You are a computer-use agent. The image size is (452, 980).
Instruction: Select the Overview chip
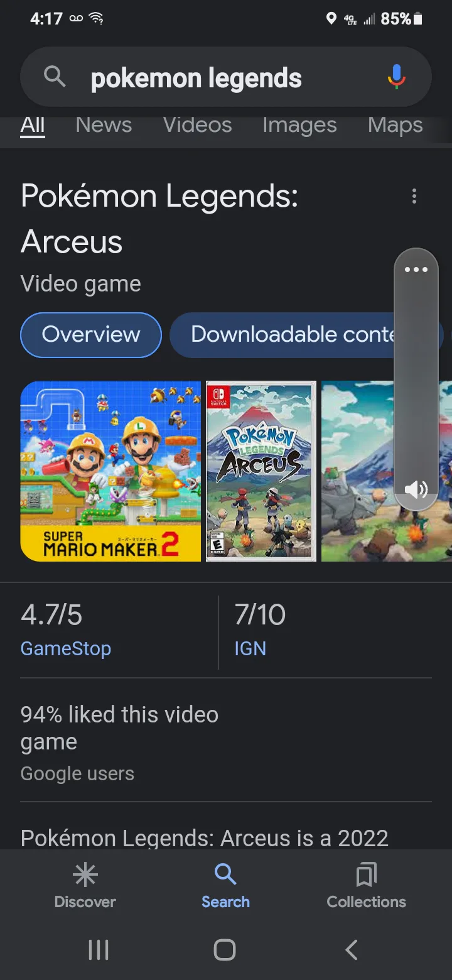point(91,335)
